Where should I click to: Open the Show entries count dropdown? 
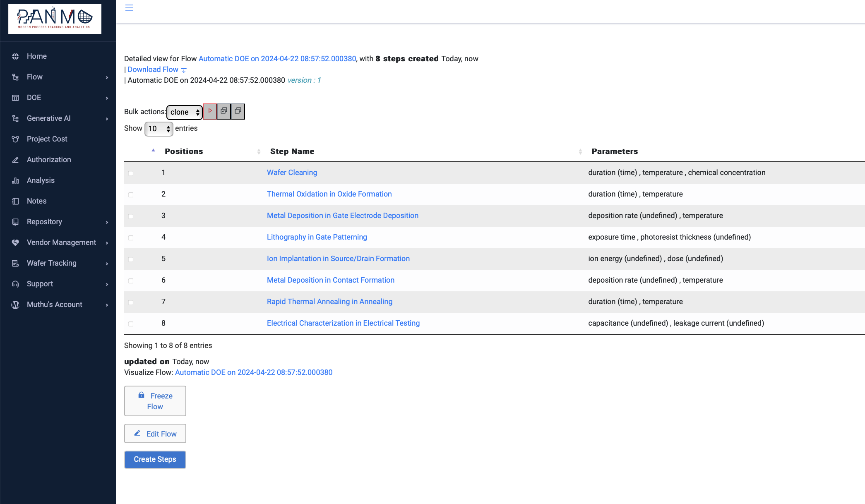pyautogui.click(x=159, y=129)
